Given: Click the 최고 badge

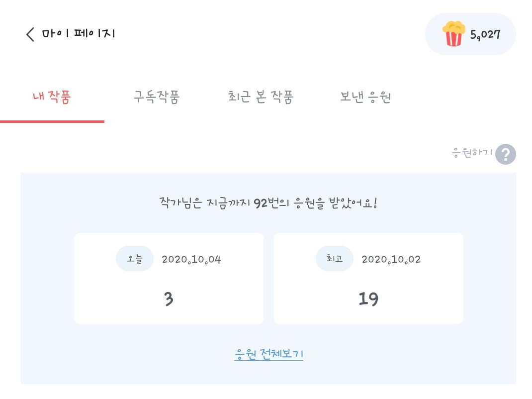Looking at the screenshot, I should point(334,259).
